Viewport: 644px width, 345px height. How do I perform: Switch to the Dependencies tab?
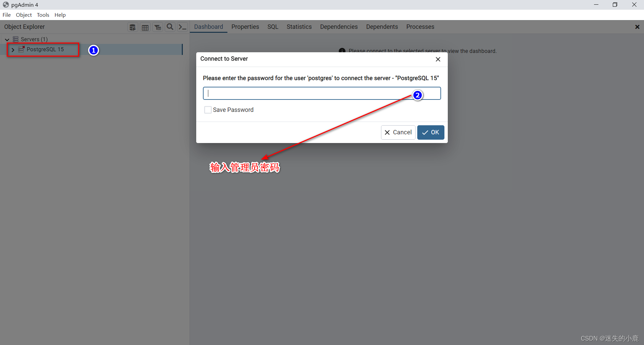[x=339, y=27]
